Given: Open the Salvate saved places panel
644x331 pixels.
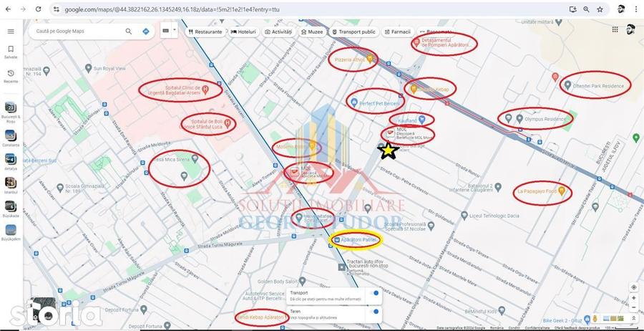Looking at the screenshot, I should coord(11,52).
